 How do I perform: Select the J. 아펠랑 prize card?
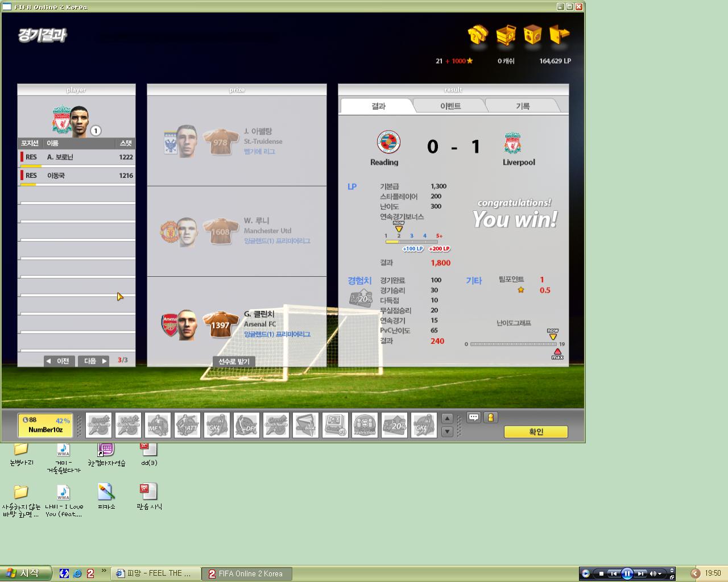point(237,142)
